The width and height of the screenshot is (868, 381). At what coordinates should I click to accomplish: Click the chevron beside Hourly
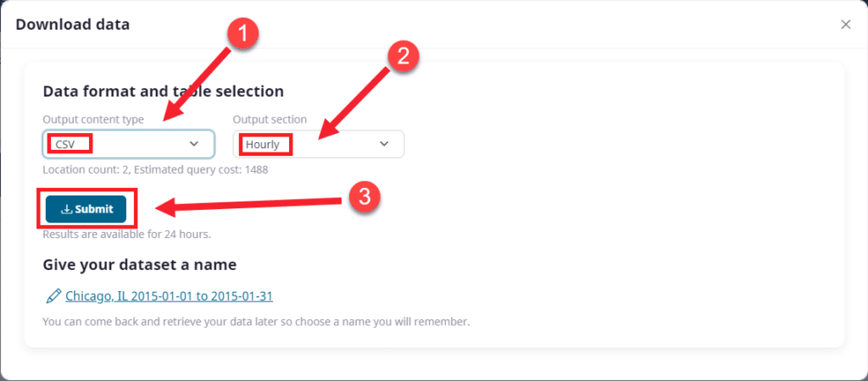coord(384,144)
